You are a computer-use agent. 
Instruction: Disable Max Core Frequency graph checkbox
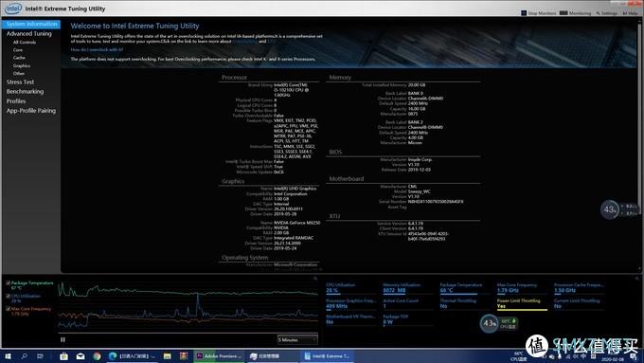click(x=9, y=309)
